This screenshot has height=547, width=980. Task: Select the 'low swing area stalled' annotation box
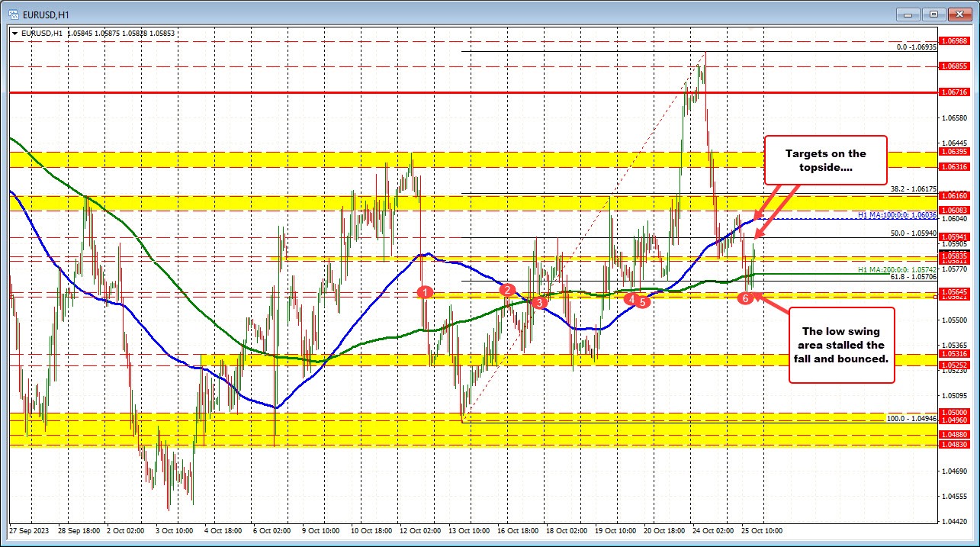[x=842, y=345]
